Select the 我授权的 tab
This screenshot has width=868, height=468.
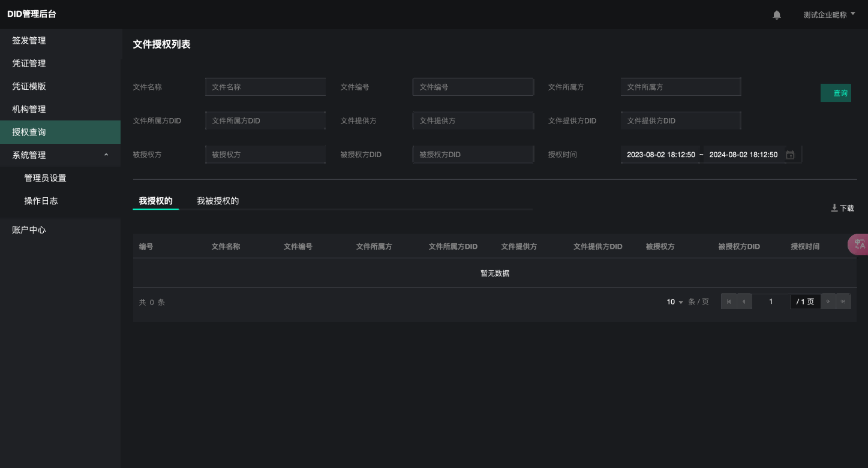155,201
